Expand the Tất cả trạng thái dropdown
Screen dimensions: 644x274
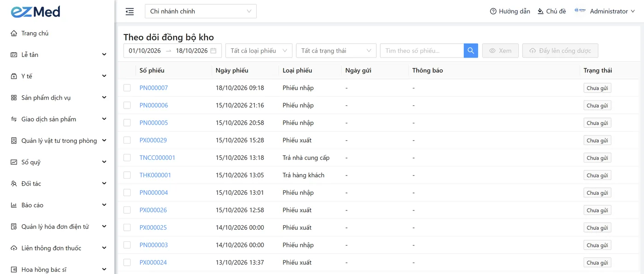(336, 51)
